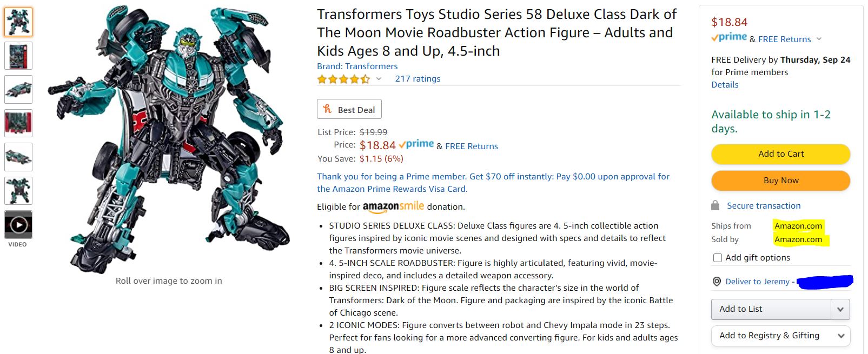868x354 pixels.
Task: Enable the Add gift options checkbox
Action: 718,258
